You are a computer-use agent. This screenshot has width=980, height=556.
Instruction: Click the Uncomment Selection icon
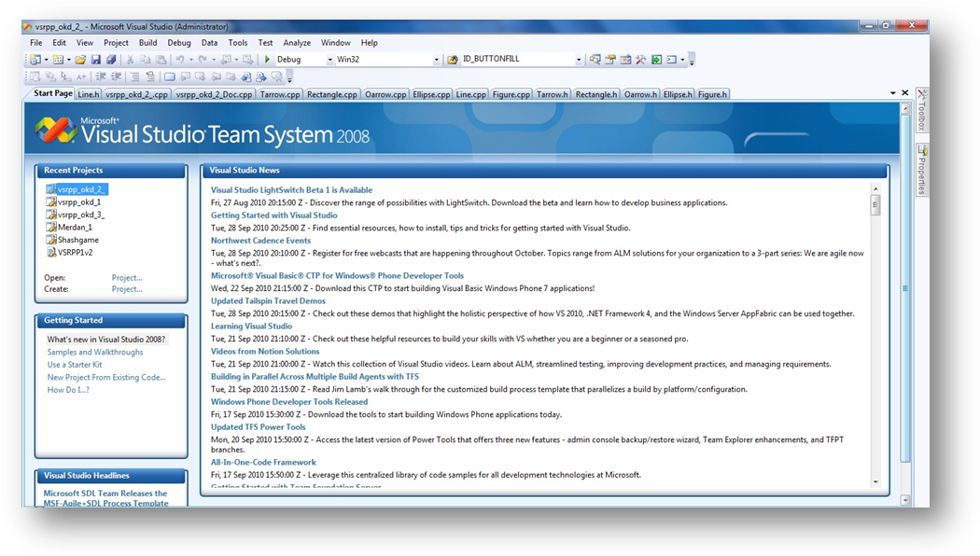click(150, 76)
